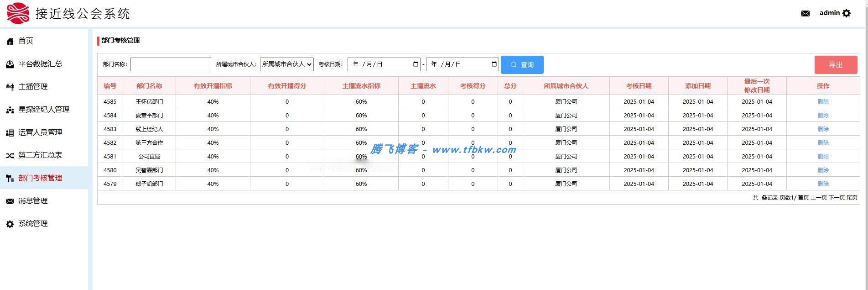Open 星探经纪人管理 menu item

(44, 110)
